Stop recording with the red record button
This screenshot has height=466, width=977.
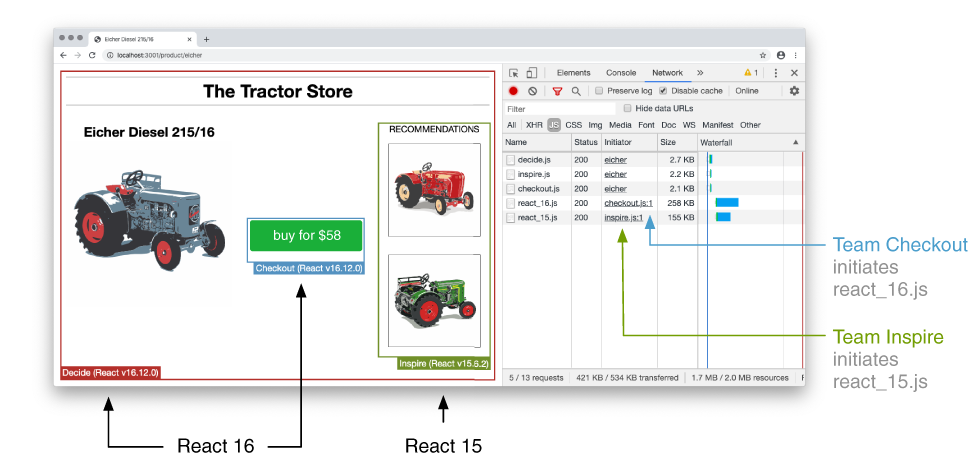[514, 91]
